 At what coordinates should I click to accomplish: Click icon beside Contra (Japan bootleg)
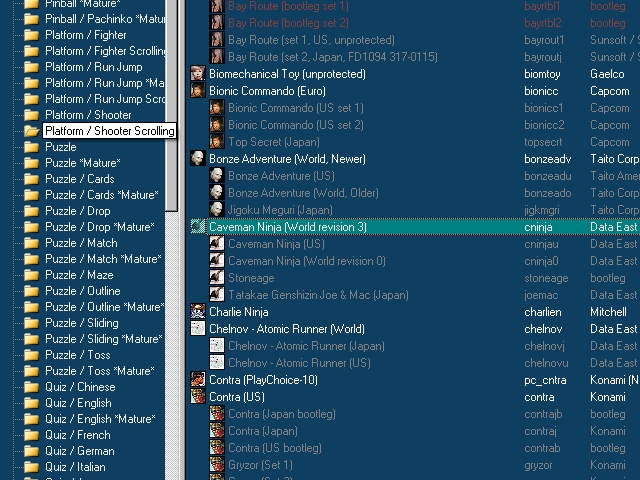click(x=217, y=414)
